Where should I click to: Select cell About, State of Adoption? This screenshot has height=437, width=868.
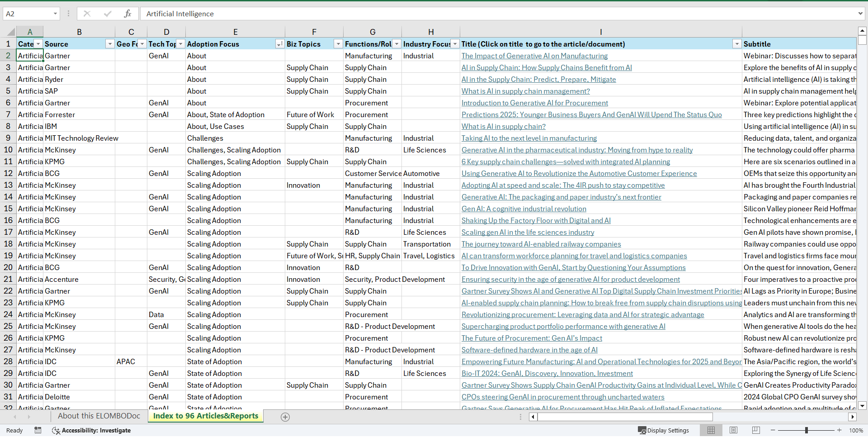(235, 114)
